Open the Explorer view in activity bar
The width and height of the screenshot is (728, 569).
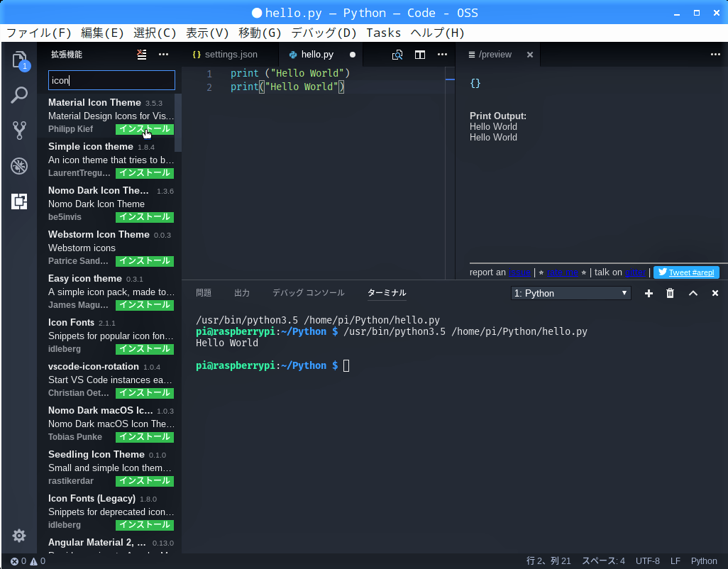(x=19, y=60)
